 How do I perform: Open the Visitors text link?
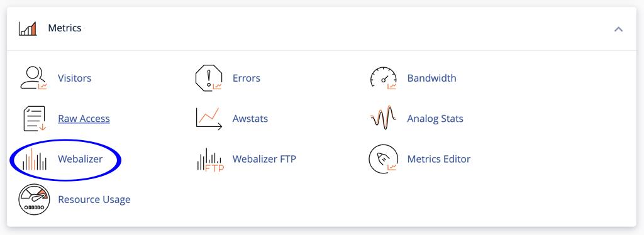point(74,78)
